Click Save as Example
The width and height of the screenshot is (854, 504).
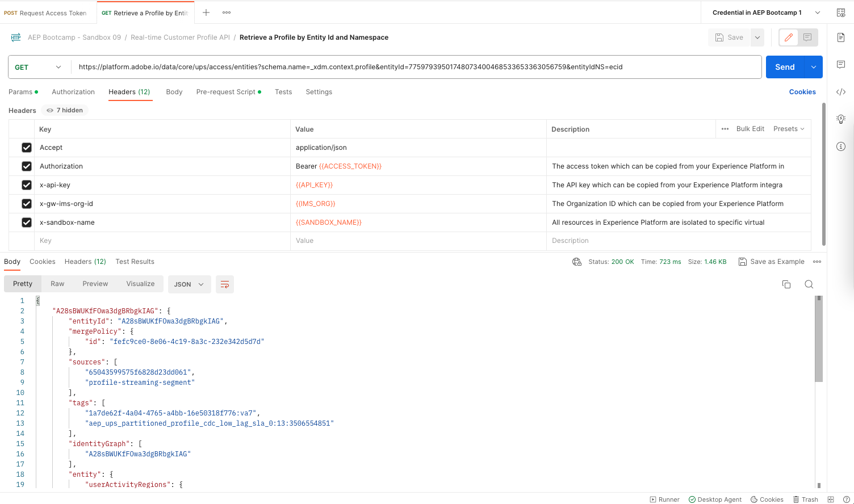click(x=772, y=262)
